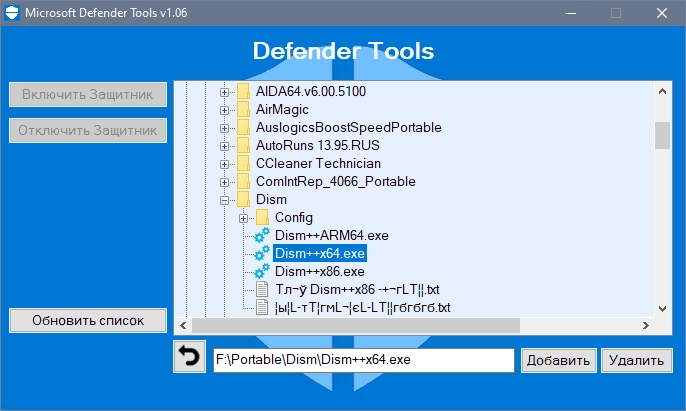Viewport: 686px width, 411px height.
Task: Click the AIDA64.v6.00.5100 folder icon
Action: click(243, 91)
